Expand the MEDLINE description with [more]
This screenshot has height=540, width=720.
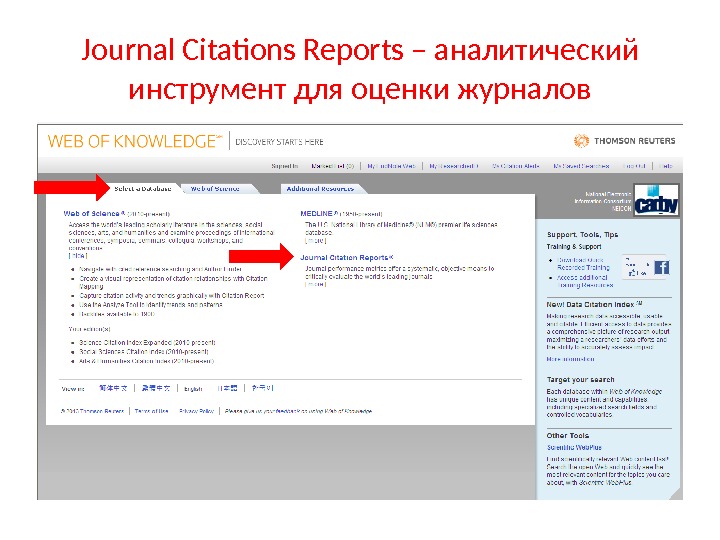[315, 241]
